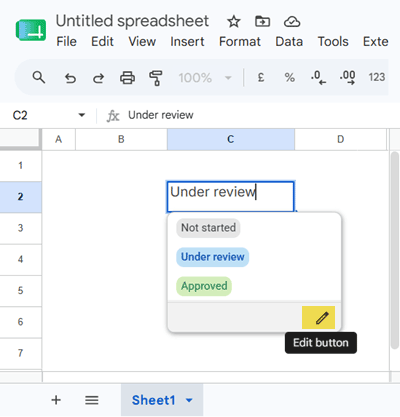Open the File menu
The width and height of the screenshot is (400, 417).
(66, 42)
